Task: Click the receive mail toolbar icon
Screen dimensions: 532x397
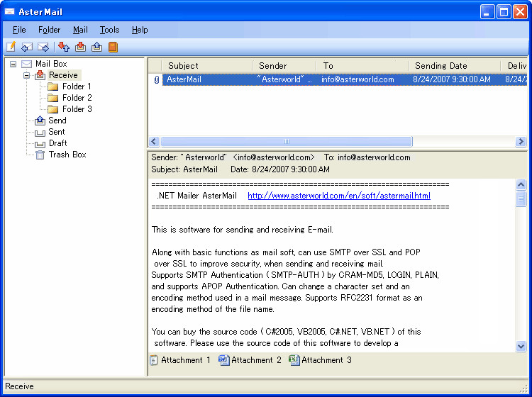Action: [80, 47]
